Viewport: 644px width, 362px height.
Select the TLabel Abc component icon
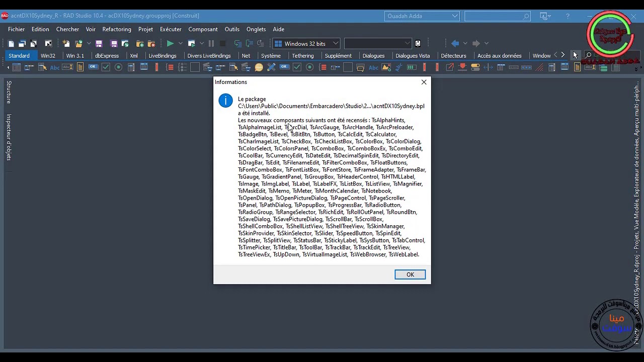coord(55,67)
